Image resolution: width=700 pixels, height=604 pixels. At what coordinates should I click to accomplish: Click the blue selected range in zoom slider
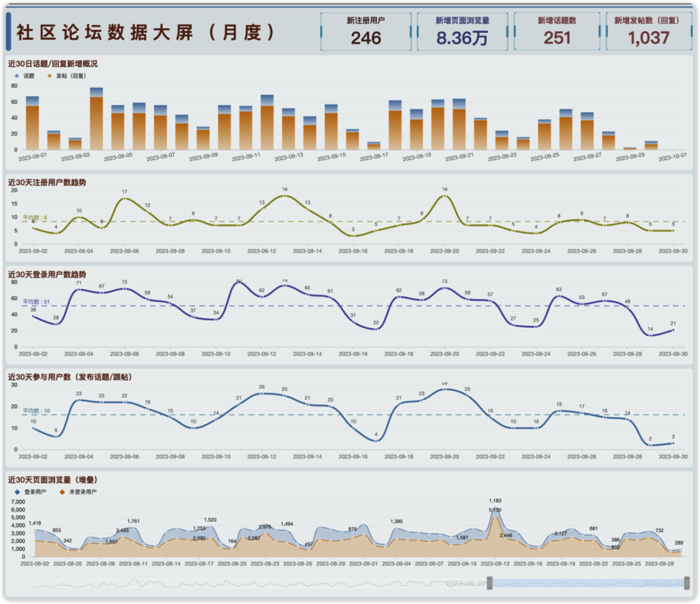click(x=584, y=583)
